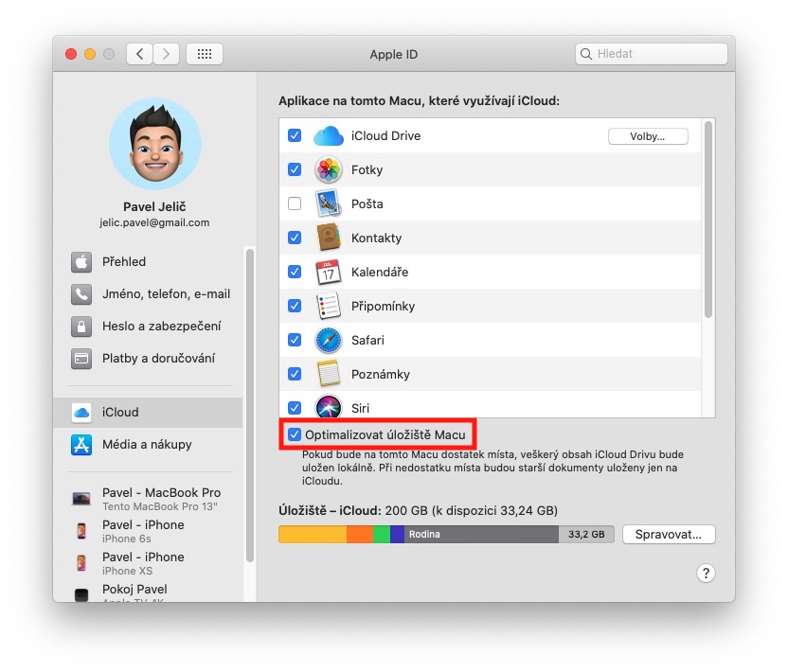Click the Apple TV device icon for Pokoj Pavel
The image size is (788, 672).
[x=81, y=594]
